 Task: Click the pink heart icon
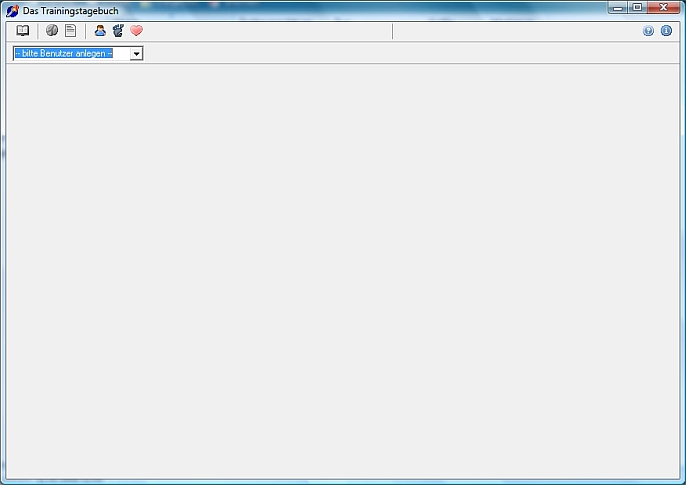(x=136, y=31)
